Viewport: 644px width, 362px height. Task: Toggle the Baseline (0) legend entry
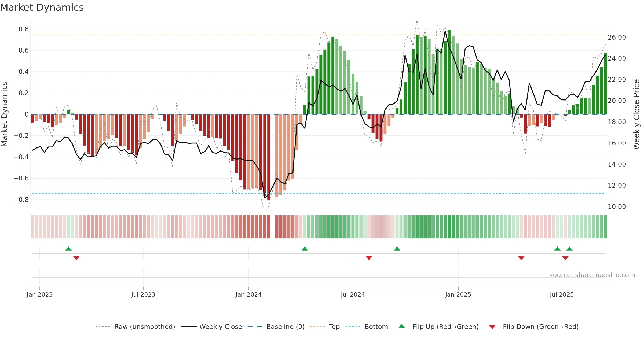click(x=276, y=327)
